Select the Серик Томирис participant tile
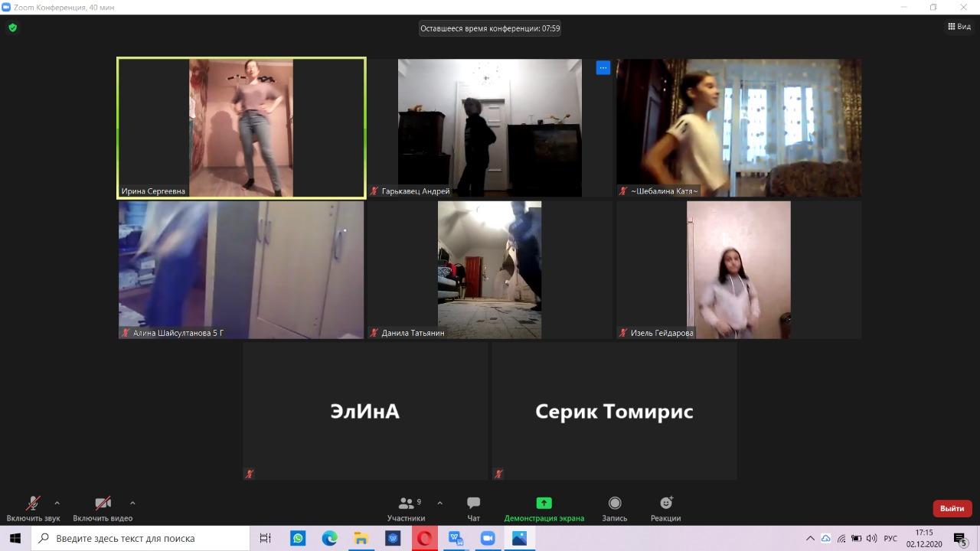The height and width of the screenshot is (551, 980). tap(614, 411)
